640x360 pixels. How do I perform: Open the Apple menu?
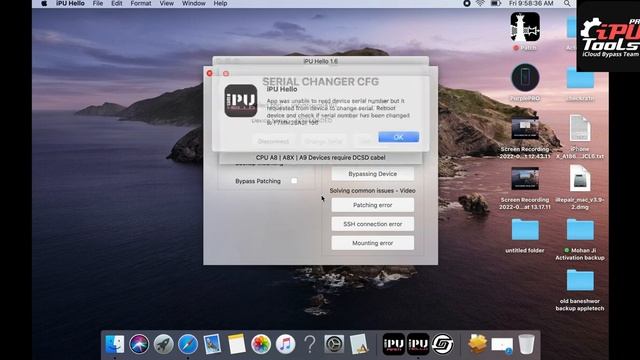[44, 4]
